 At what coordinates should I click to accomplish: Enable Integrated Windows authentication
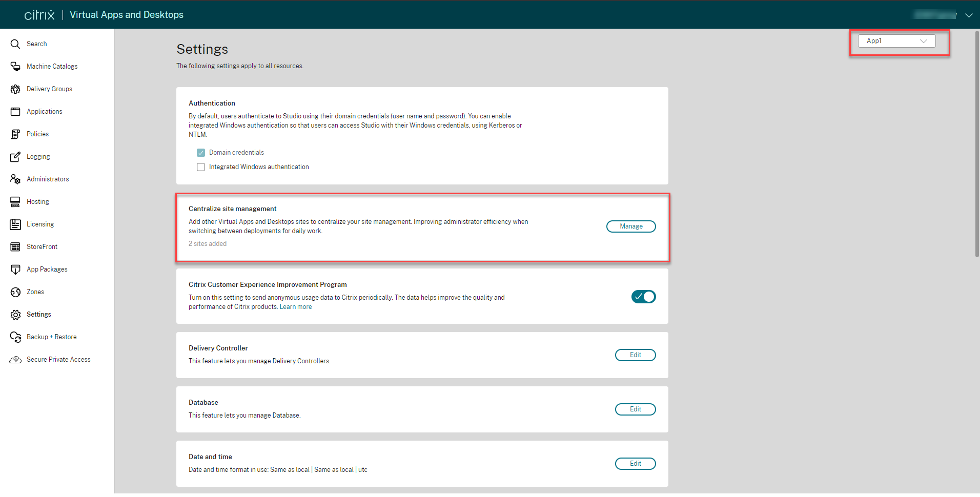[x=200, y=167]
